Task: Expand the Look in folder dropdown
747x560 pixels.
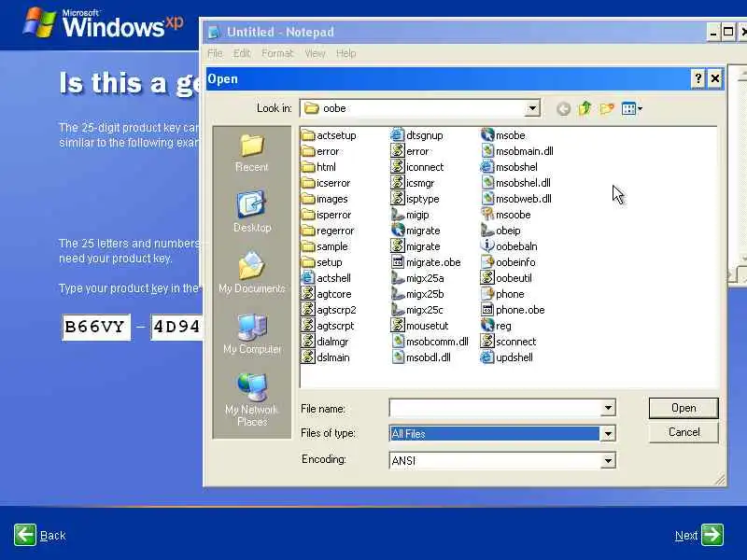Action: 532,108
